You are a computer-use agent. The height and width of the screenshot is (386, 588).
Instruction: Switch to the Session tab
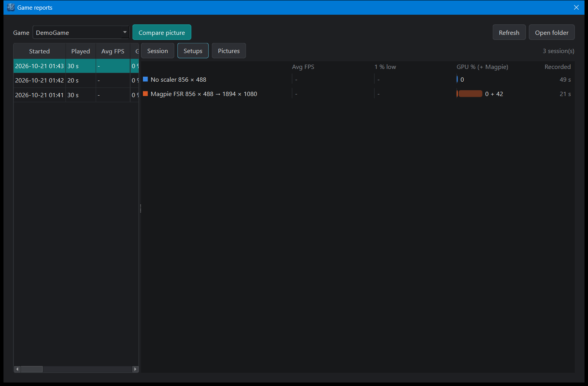point(158,51)
